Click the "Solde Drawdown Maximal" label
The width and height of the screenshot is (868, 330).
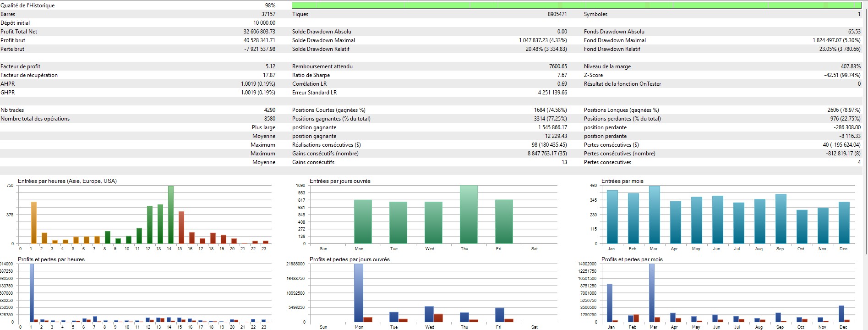[x=323, y=40]
